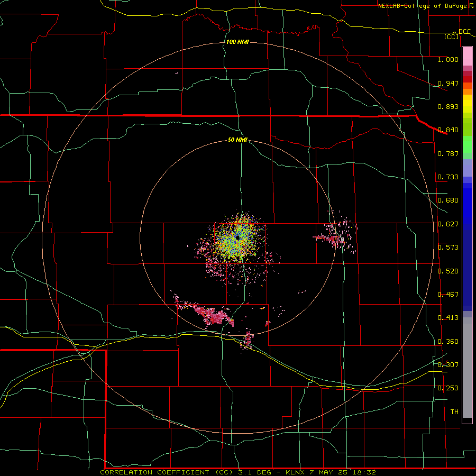The image size is (476, 476).
Task: Click the 0.413 value on the scale
Action: (448, 318)
